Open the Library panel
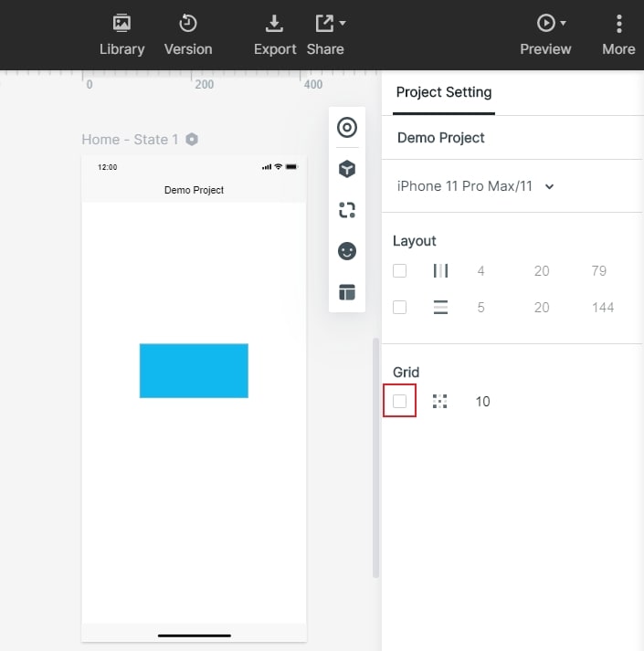The height and width of the screenshot is (651, 644). click(121, 35)
